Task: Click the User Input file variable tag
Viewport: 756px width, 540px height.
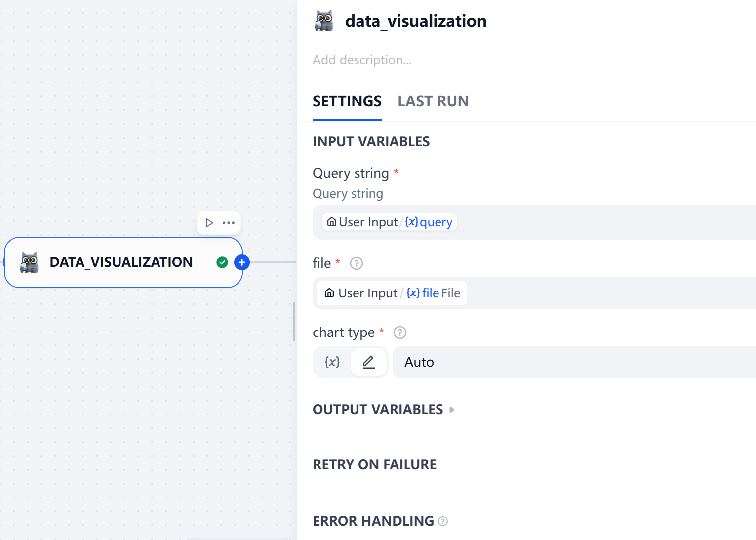Action: pyautogui.click(x=392, y=293)
